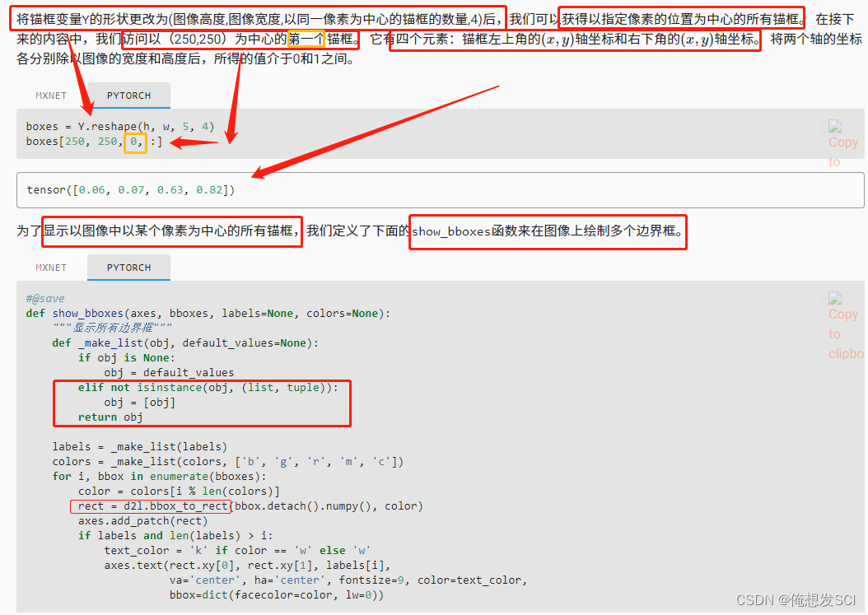Click the 'axes.text(rect.xy[0], rect.xy[1], labels[i],' line
This screenshot has width=868, height=615.
(x=247, y=566)
